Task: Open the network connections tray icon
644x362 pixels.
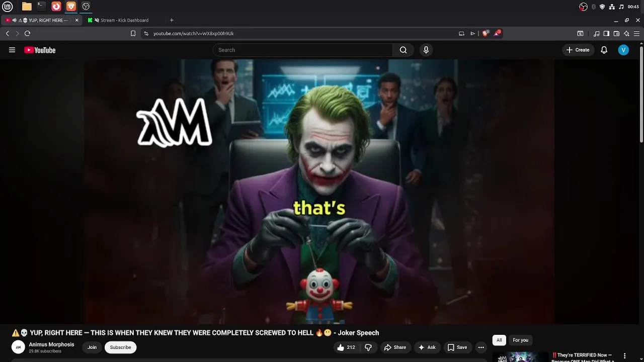Action: (612, 7)
